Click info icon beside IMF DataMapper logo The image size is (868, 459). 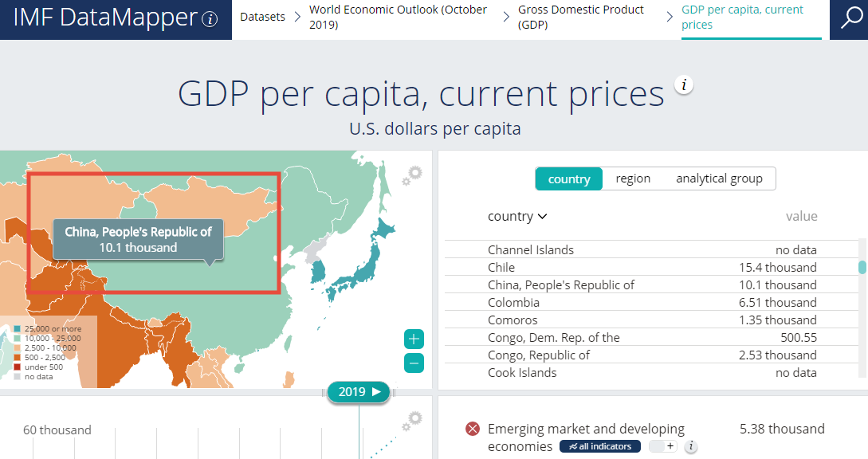click(210, 19)
